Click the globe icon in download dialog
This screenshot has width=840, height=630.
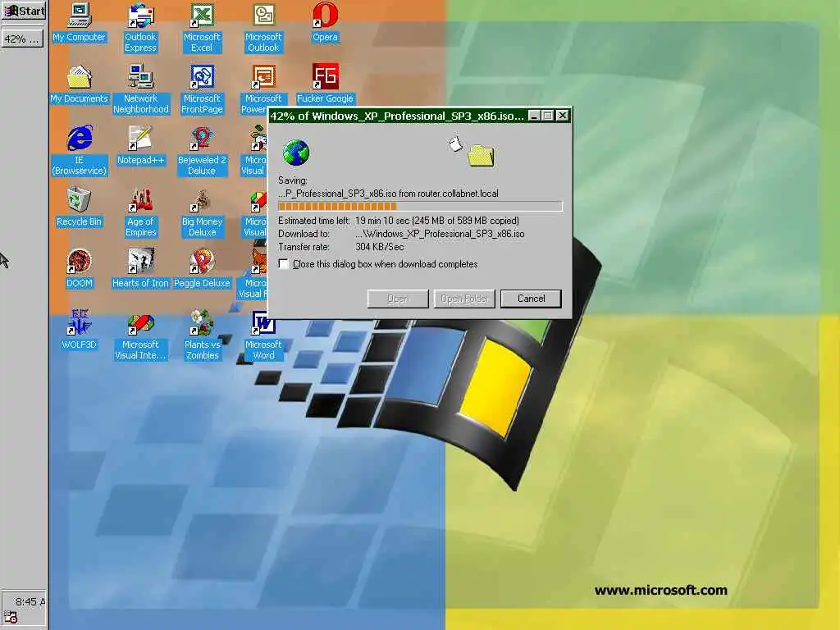295,153
